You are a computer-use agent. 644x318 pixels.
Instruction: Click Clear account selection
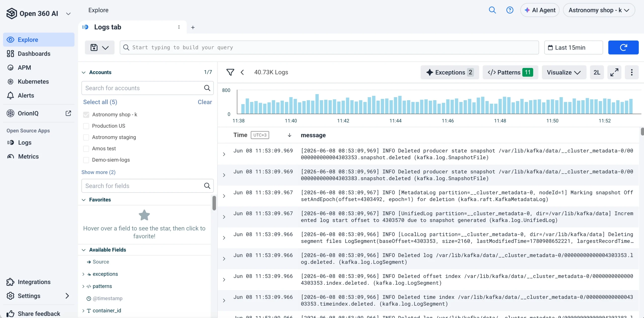[x=205, y=102]
